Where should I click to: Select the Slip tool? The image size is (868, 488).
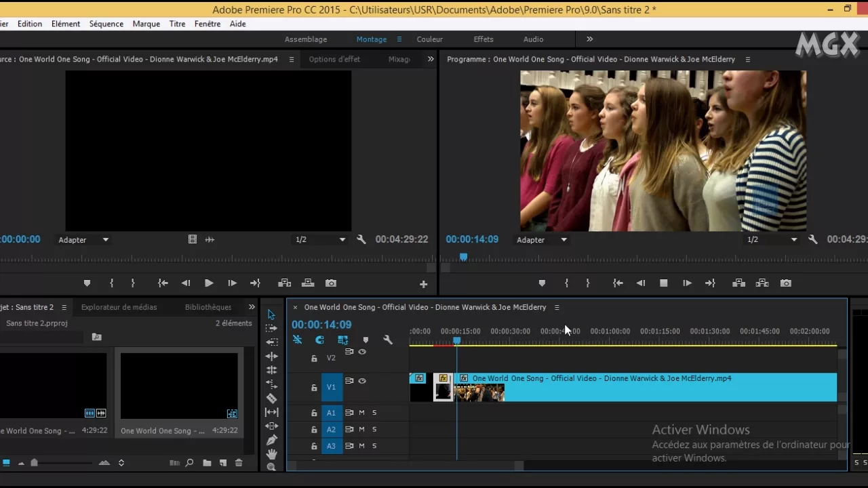point(271,412)
